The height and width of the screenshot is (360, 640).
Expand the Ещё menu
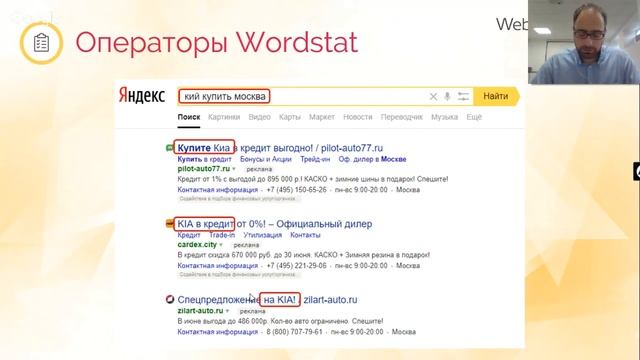point(474,117)
